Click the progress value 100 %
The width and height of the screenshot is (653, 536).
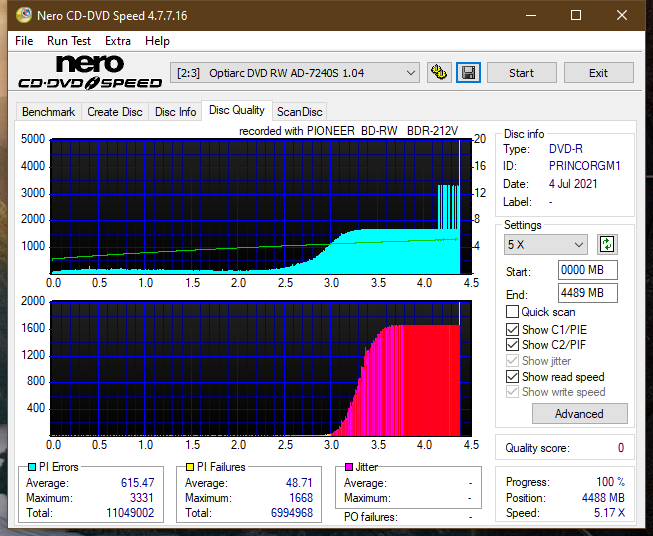[x=611, y=482]
